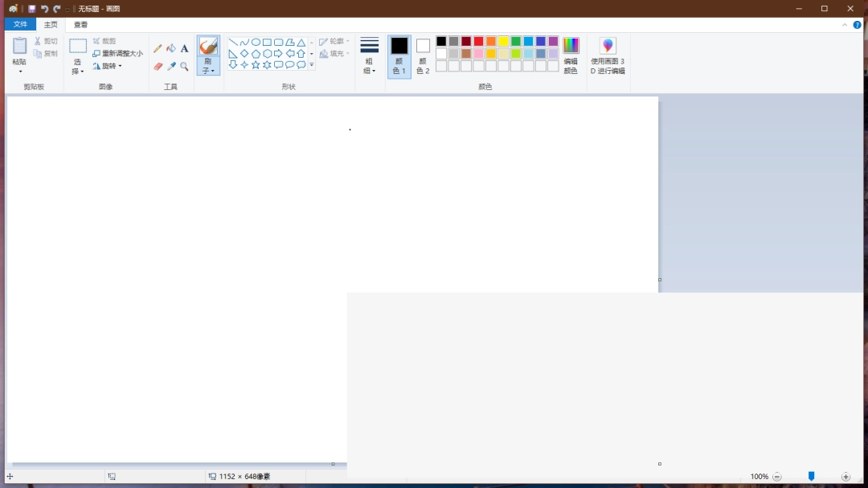Choose the rounded rectangular callout shape
This screenshot has width=868, height=488.
tap(278, 65)
